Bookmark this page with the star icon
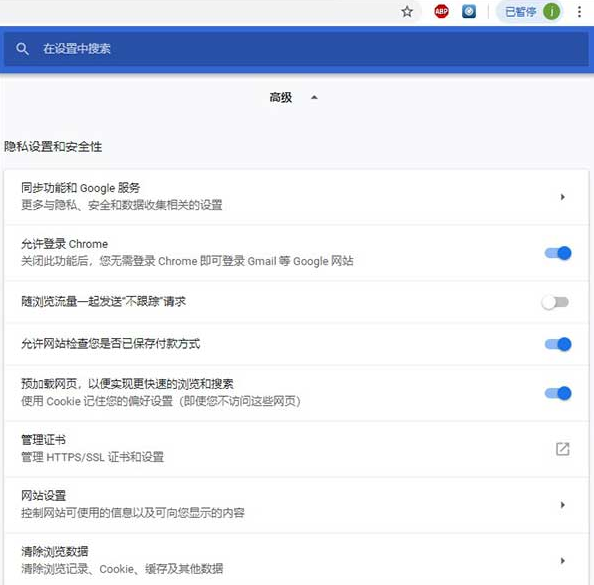The width and height of the screenshot is (594, 585). tap(407, 12)
